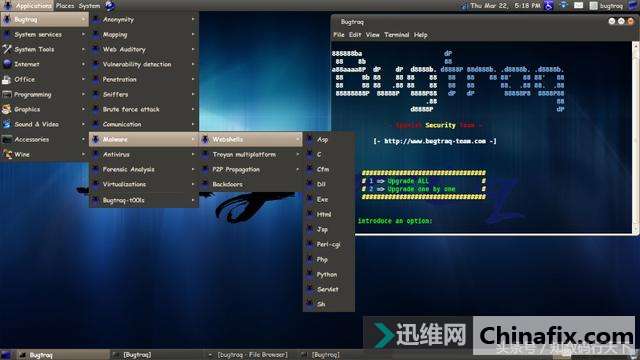Select the C webshell entry
Viewport: 640px width, 360px height.
[329, 154]
